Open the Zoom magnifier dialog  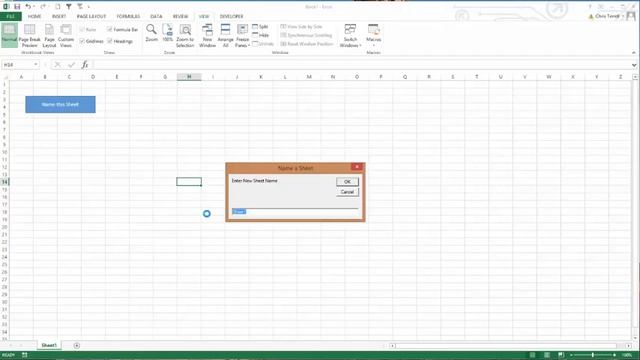tap(151, 33)
